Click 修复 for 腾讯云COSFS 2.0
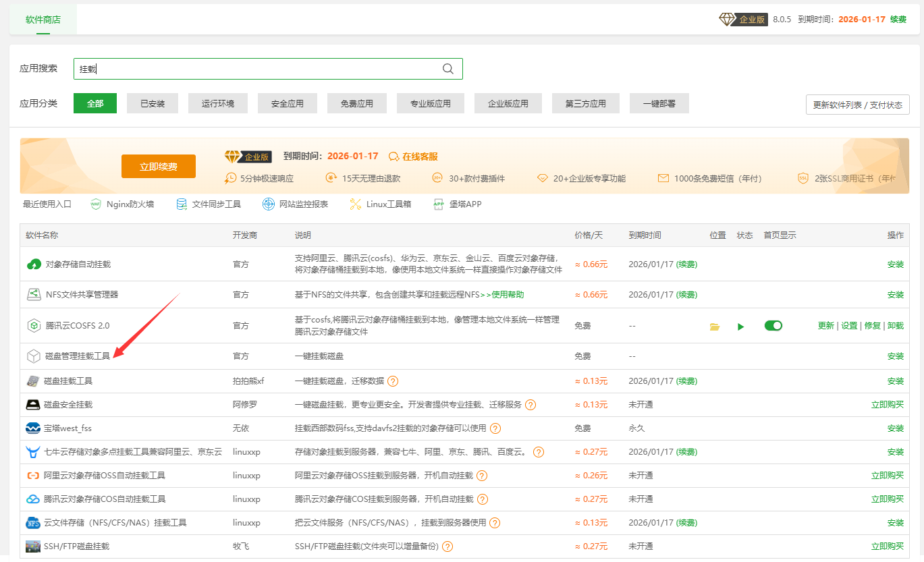 (x=873, y=326)
